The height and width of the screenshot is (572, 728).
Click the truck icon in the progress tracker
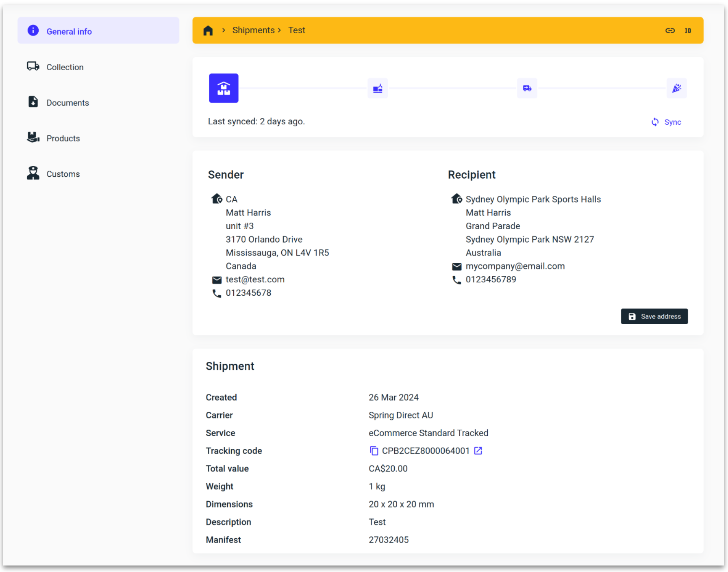(527, 88)
